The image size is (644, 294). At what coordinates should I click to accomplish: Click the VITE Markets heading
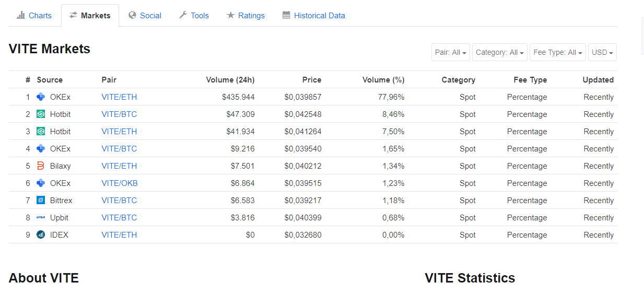(50, 49)
